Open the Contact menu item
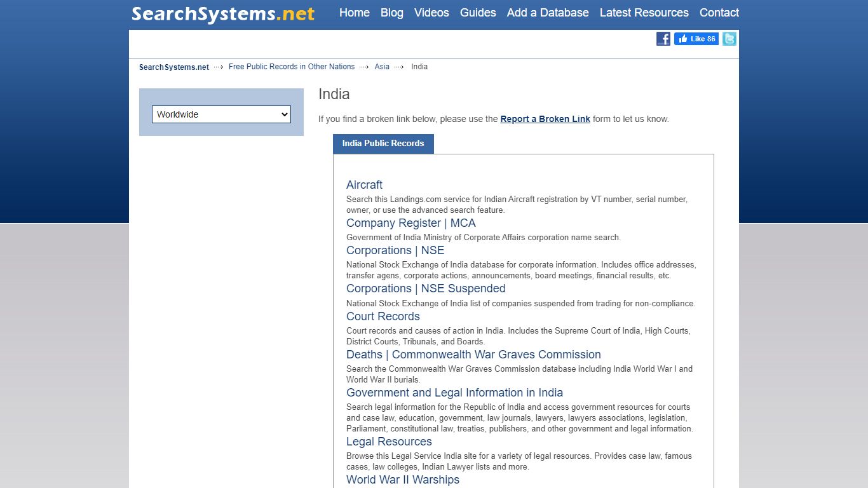Viewport: 868px width, 488px height. pos(719,13)
